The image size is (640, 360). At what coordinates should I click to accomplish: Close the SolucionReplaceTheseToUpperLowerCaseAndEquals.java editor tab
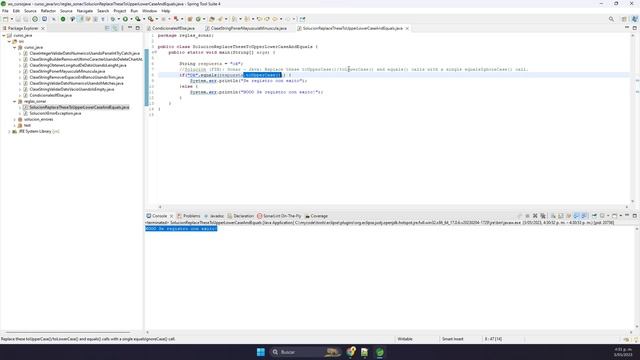(x=407, y=28)
